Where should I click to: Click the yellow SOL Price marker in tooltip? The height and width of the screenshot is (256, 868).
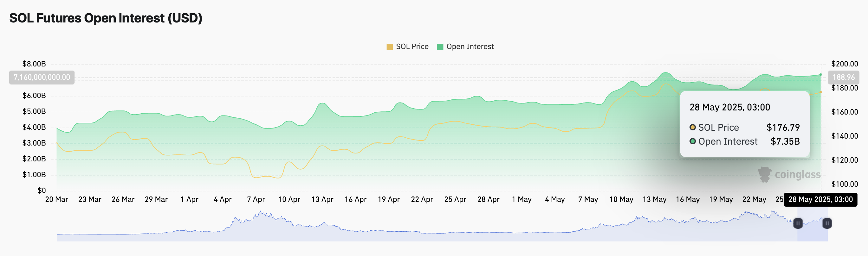tap(692, 127)
